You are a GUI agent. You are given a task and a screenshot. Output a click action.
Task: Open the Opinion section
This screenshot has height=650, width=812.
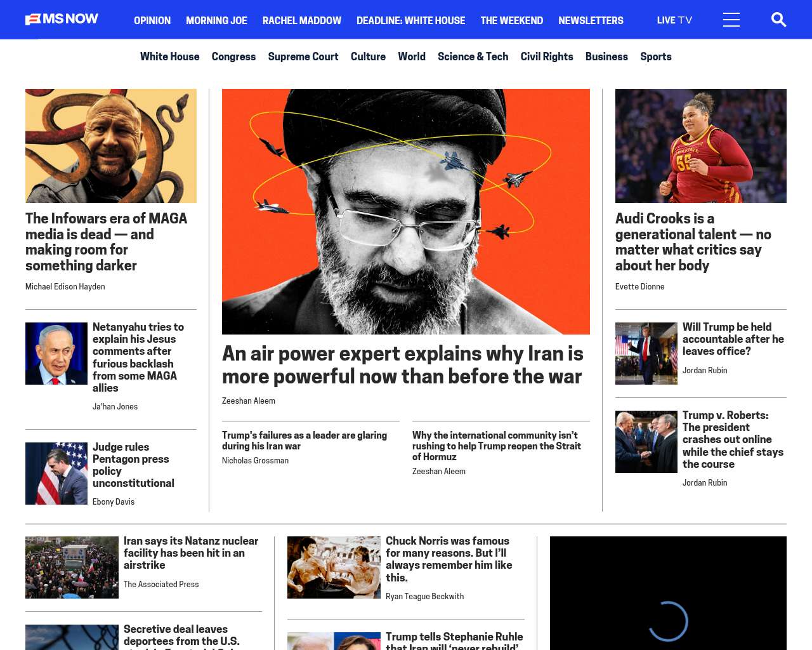coord(152,20)
